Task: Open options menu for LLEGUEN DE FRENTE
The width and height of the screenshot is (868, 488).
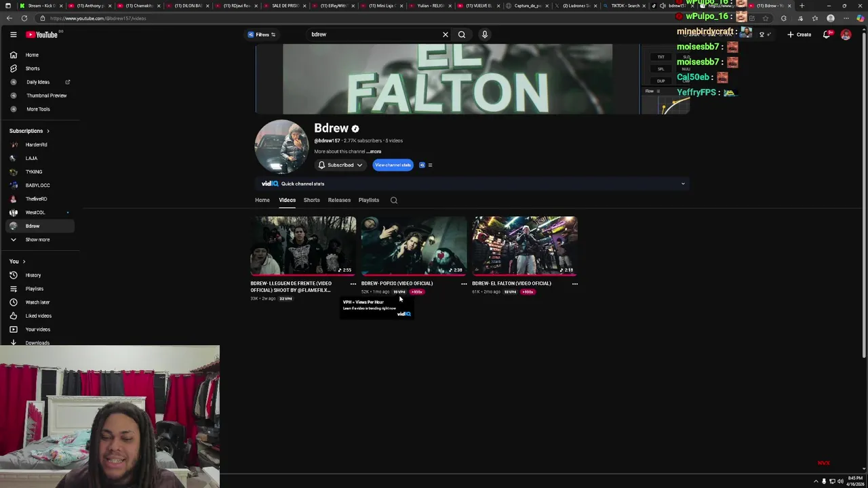Action: click(353, 284)
